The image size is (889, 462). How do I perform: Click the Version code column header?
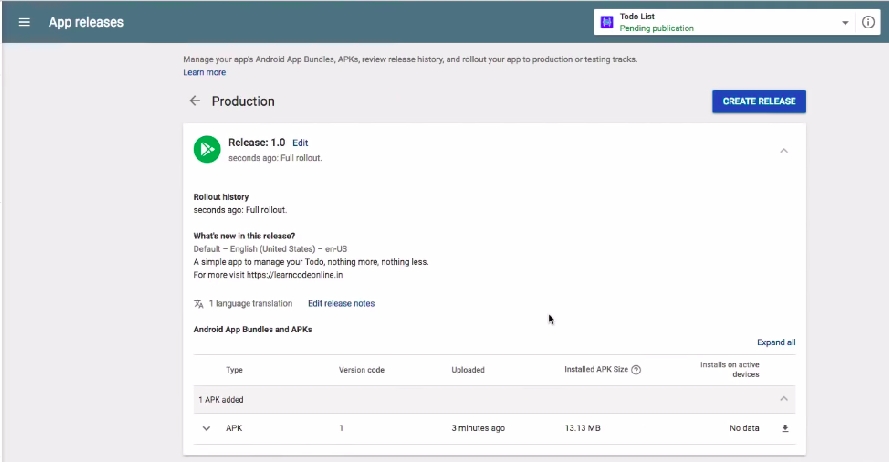point(361,370)
